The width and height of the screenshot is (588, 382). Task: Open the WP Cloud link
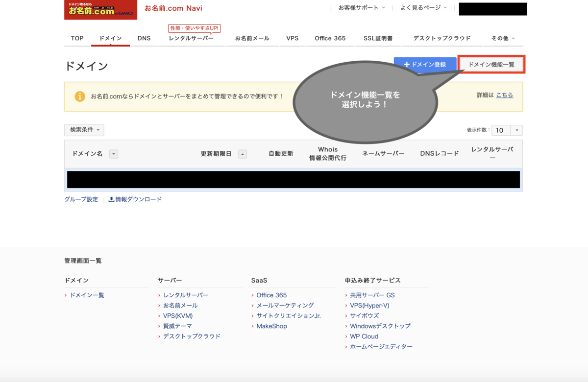[x=364, y=336]
